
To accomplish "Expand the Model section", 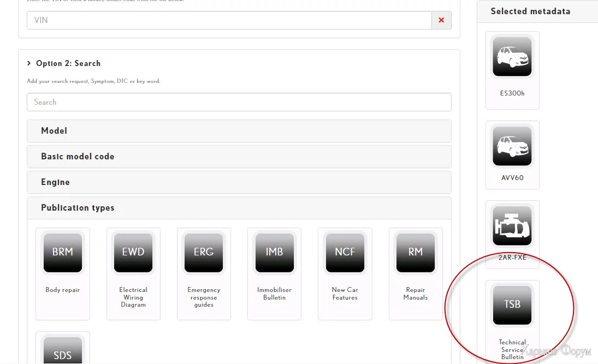I will (239, 131).
